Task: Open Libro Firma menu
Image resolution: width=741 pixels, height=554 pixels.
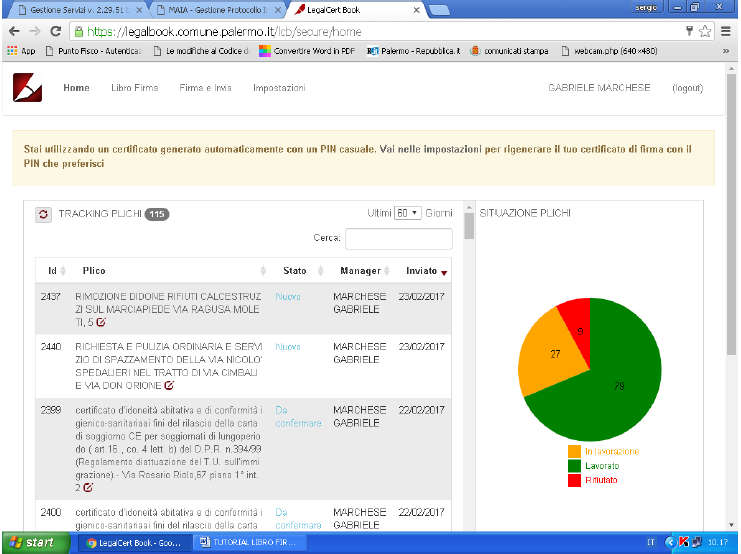Action: tap(135, 87)
